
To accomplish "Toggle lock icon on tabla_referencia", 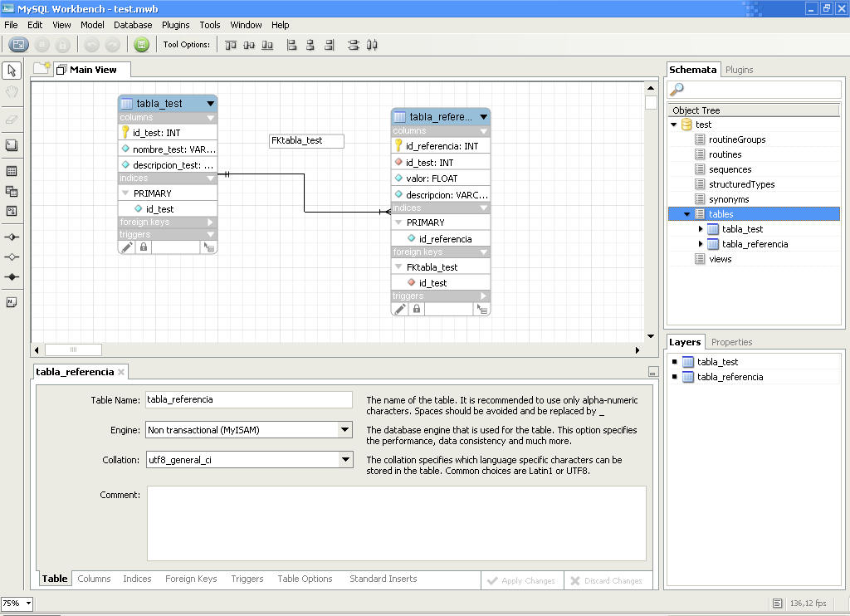I will 417,309.
